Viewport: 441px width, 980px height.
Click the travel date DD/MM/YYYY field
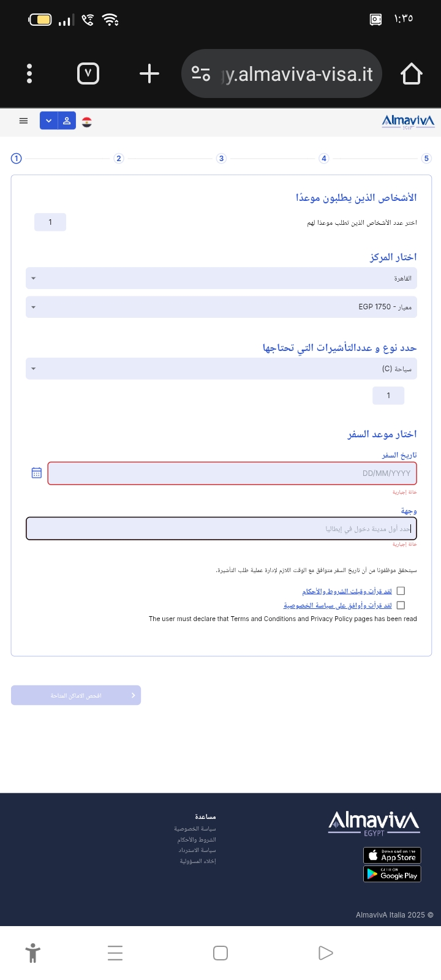click(x=232, y=473)
